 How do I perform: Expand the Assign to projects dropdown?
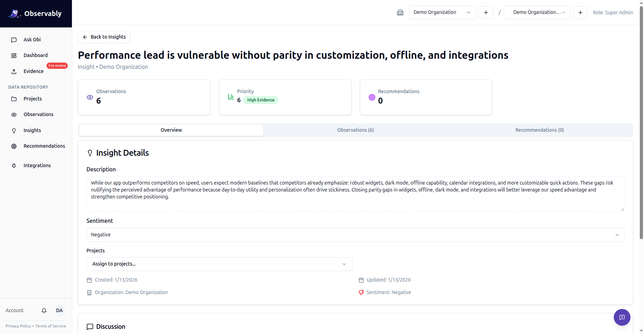[219, 264]
